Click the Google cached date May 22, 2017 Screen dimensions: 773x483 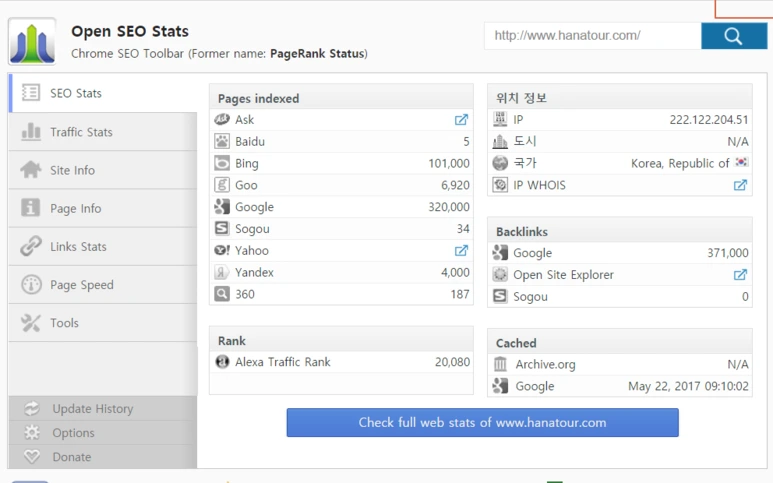coord(688,386)
